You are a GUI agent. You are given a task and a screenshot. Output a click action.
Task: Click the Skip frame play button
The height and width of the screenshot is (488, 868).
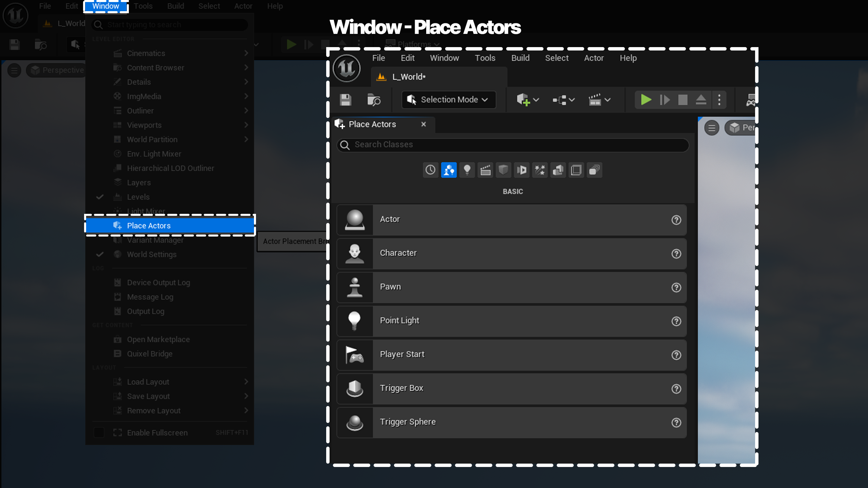(665, 100)
